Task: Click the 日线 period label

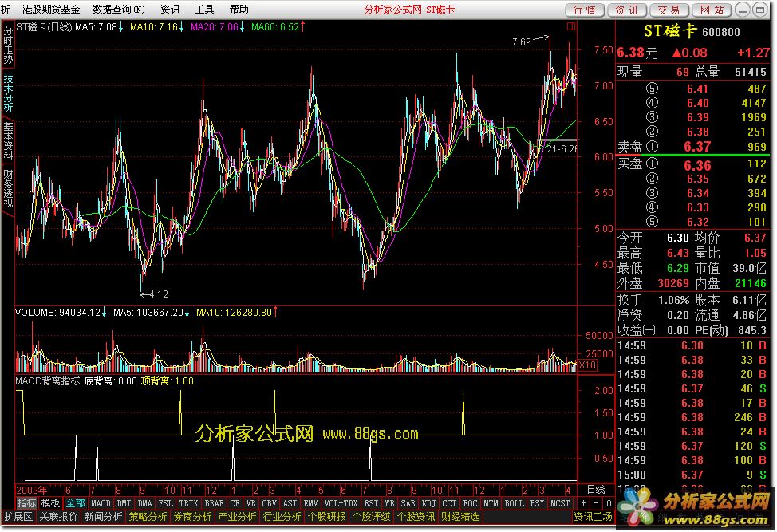Action: [596, 490]
